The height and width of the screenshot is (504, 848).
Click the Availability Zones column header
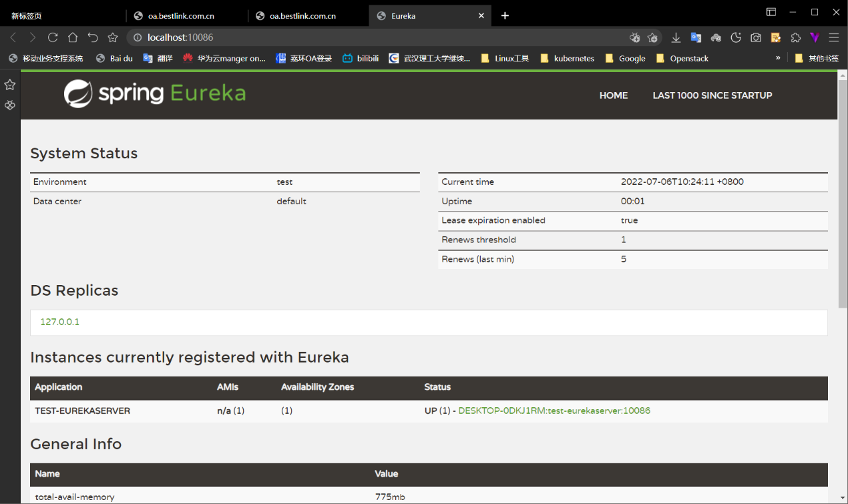tap(318, 387)
